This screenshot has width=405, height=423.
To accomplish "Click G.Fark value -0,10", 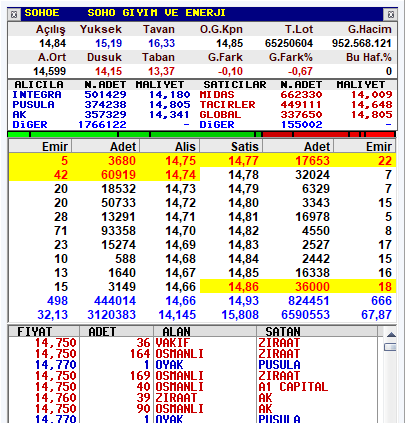I will coord(230,71).
